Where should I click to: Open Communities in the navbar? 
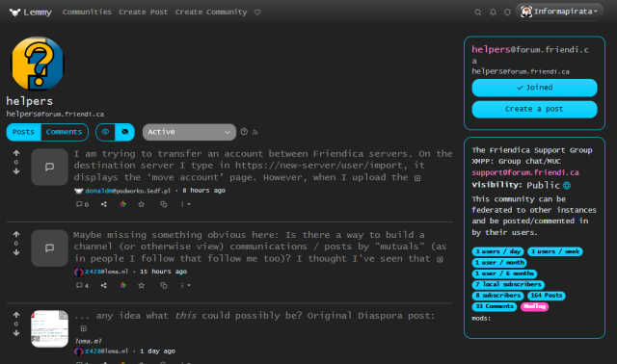coord(87,13)
